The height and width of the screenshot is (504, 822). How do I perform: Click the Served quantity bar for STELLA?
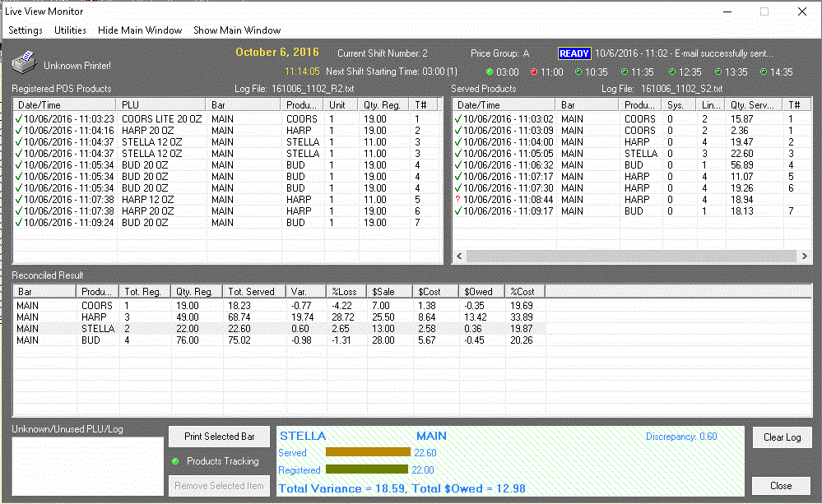coord(368,452)
